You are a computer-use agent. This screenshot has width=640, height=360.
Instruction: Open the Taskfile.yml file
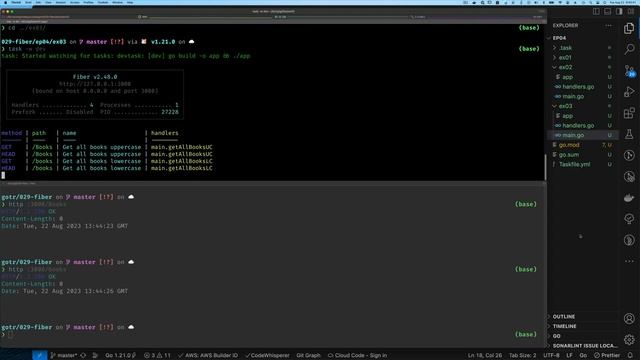point(583,164)
